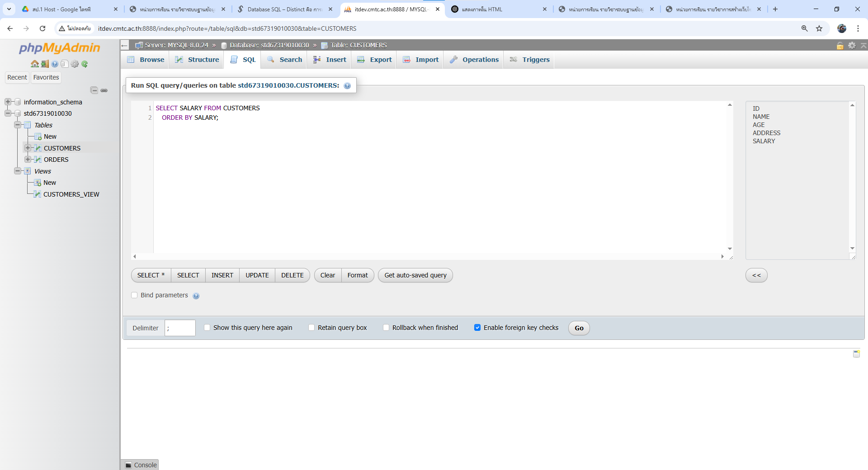Screen dimensions: 868x470
Task: Click the SQL editor vertical scrollbar down arrow
Action: pos(730,249)
